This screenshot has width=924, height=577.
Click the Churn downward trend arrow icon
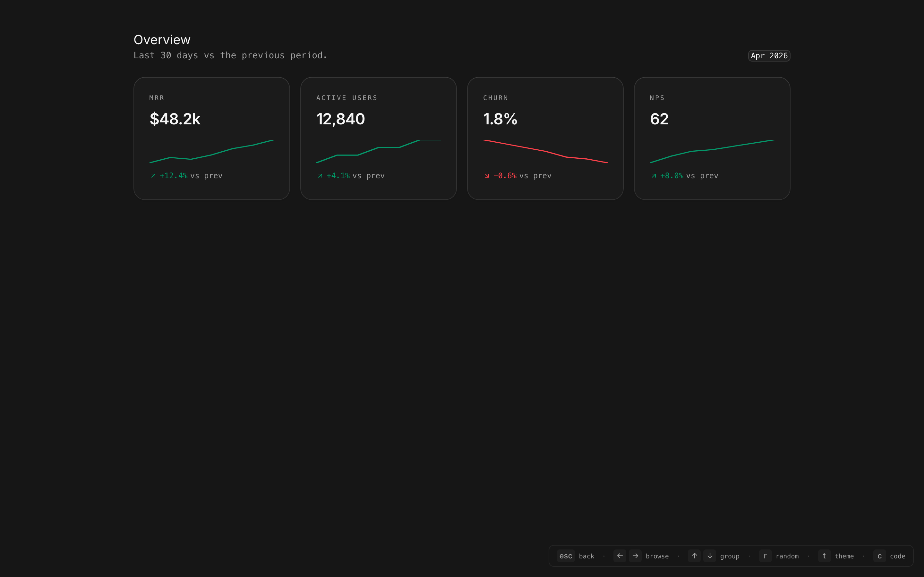487,176
